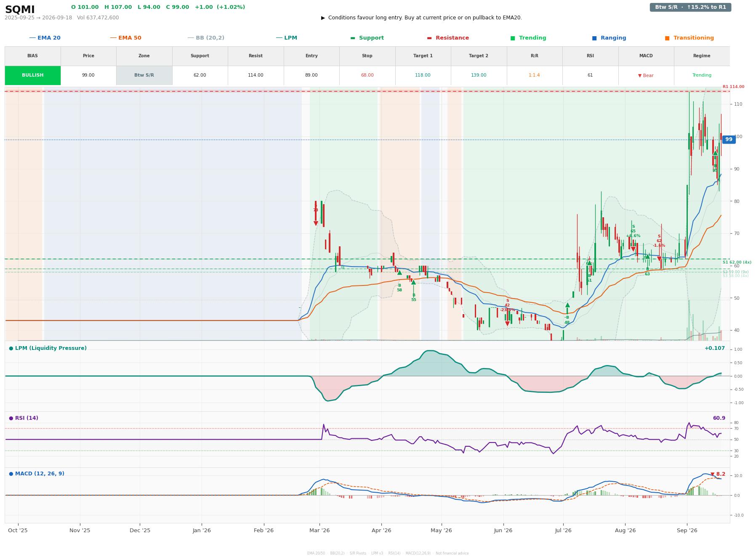Image resolution: width=756 pixels, height=560 pixels.
Task: Click the purple dot beside RSI (14)
Action: pos(11,418)
